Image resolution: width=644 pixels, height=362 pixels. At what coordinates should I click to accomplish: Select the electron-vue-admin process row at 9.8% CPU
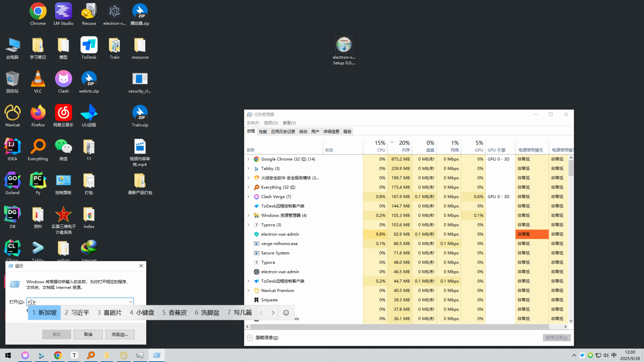click(x=280, y=234)
